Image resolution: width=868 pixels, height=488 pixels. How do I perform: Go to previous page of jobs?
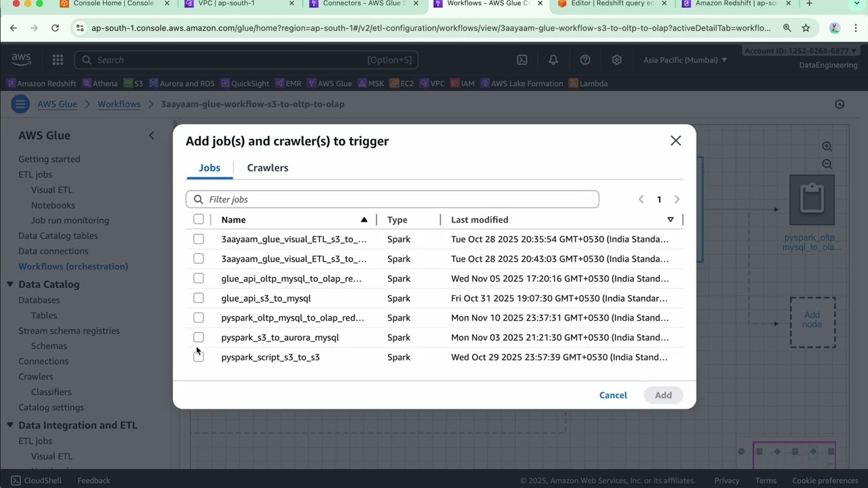tap(641, 199)
